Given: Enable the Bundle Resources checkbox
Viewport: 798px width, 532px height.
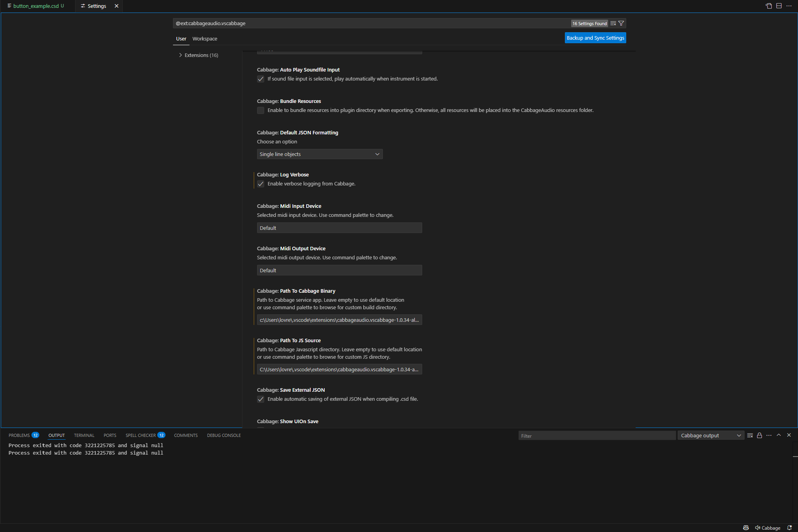Looking at the screenshot, I should pyautogui.click(x=261, y=110).
